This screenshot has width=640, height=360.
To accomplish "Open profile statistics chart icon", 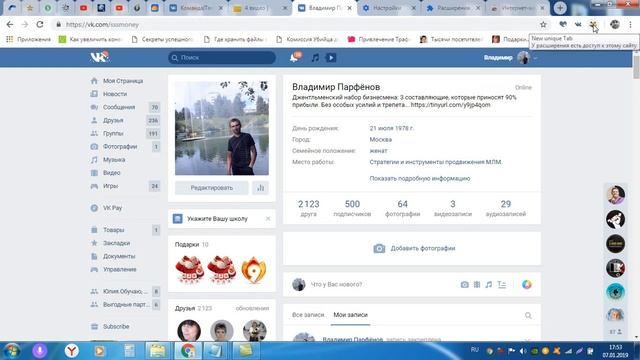I will (x=260, y=188).
